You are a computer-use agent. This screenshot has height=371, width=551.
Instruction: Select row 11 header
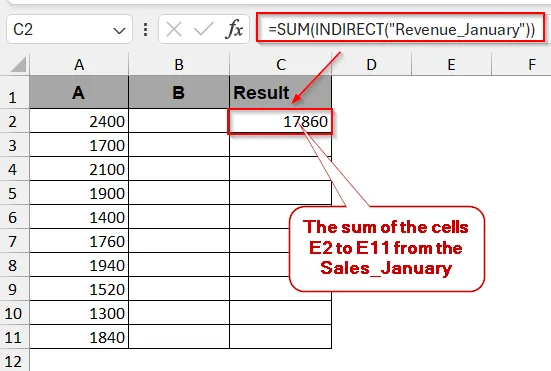(x=15, y=337)
